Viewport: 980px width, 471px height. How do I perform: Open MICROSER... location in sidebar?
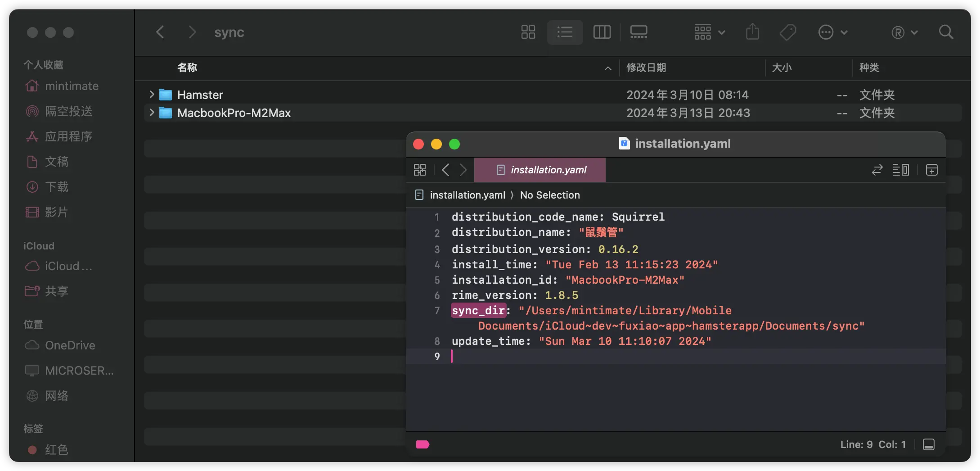69,370
